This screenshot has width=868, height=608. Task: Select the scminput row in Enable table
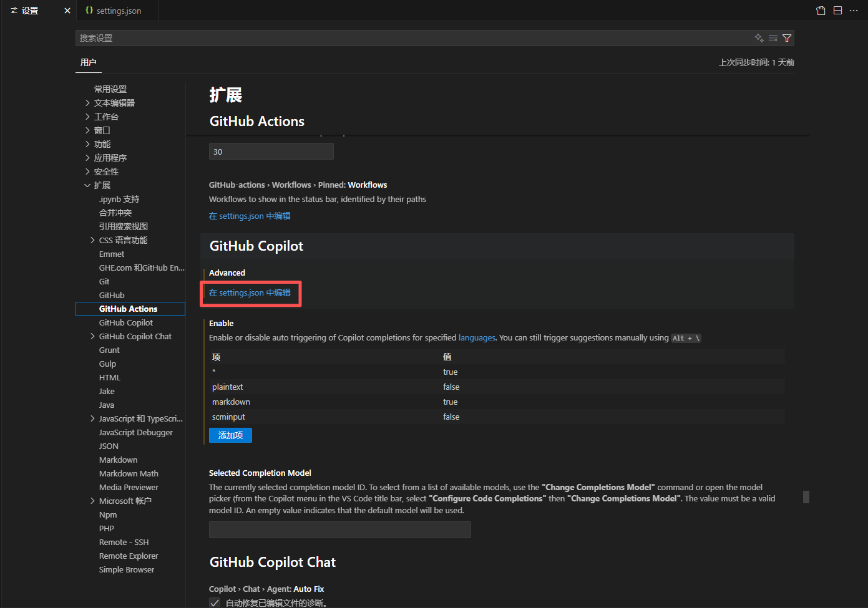point(497,417)
